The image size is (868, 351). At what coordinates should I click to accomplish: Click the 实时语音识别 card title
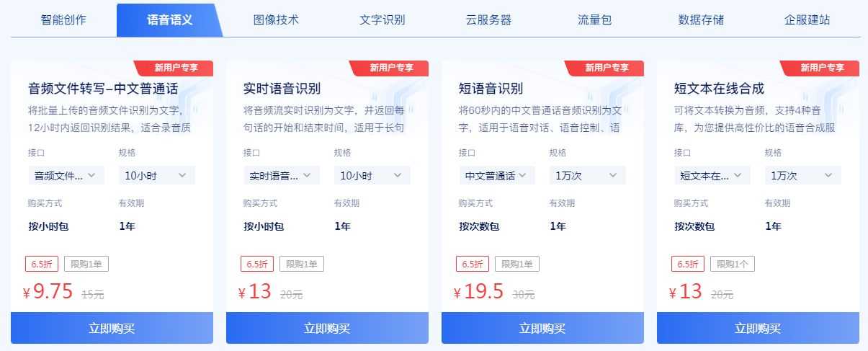tap(282, 89)
